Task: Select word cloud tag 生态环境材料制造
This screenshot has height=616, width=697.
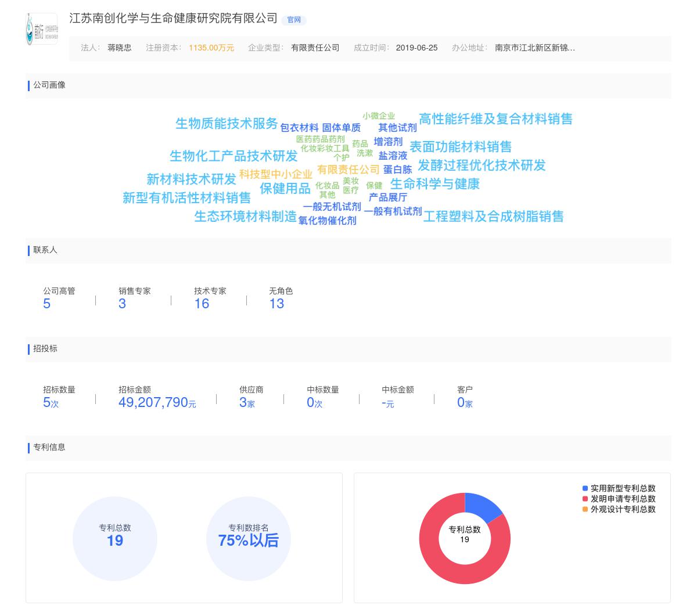Action: 245,217
